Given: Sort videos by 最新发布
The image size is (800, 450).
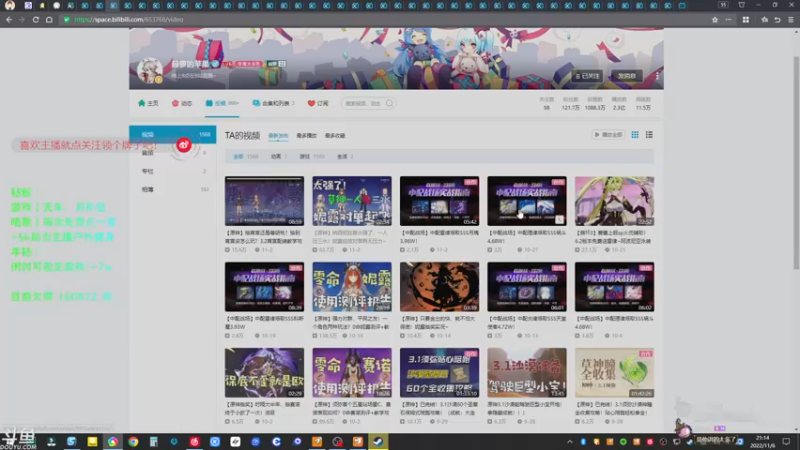Looking at the screenshot, I should (x=278, y=136).
